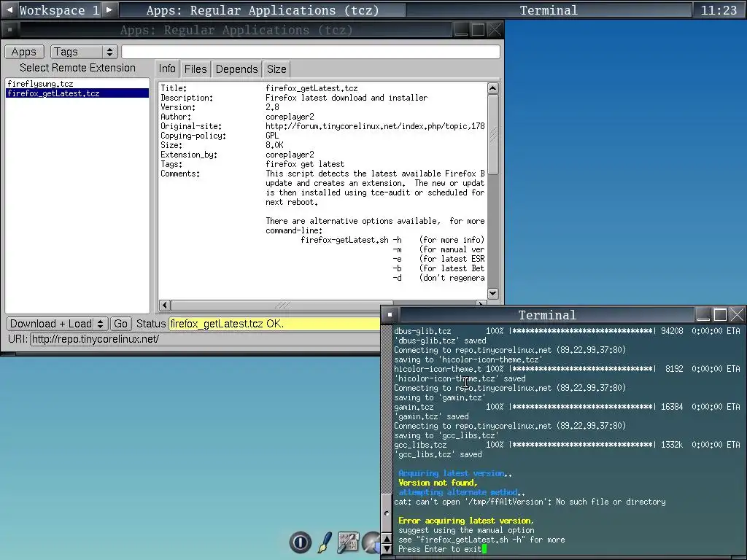Switch to the Depends tab

click(x=237, y=69)
